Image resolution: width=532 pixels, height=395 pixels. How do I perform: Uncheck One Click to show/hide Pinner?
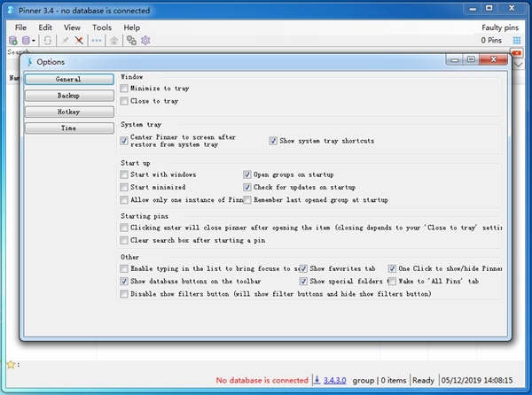coord(392,268)
